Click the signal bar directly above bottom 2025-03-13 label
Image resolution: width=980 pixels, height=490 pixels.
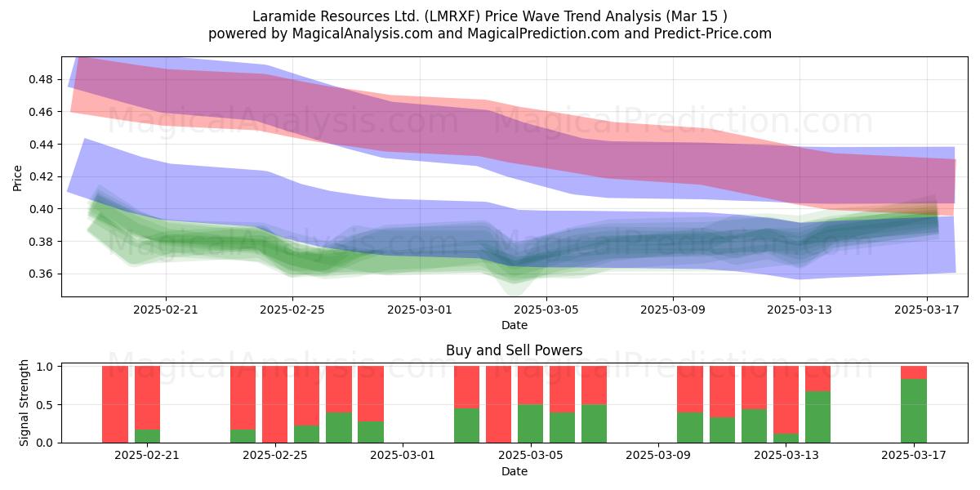786,404
